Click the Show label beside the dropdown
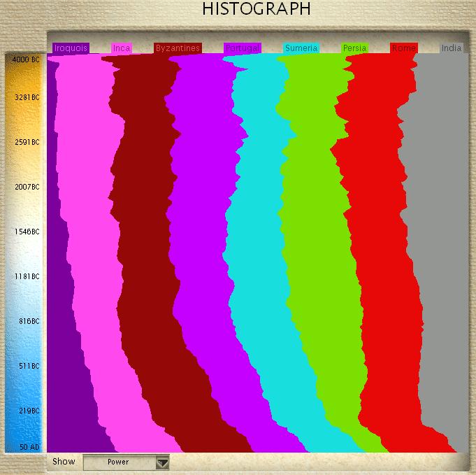Screen dimensions: 476x475 [64, 461]
